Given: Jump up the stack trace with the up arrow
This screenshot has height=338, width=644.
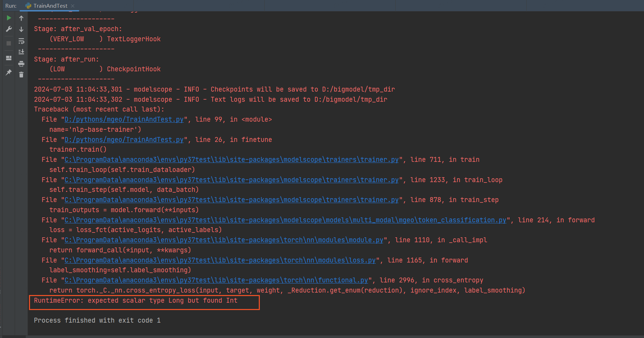Looking at the screenshot, I should pos(21,18).
